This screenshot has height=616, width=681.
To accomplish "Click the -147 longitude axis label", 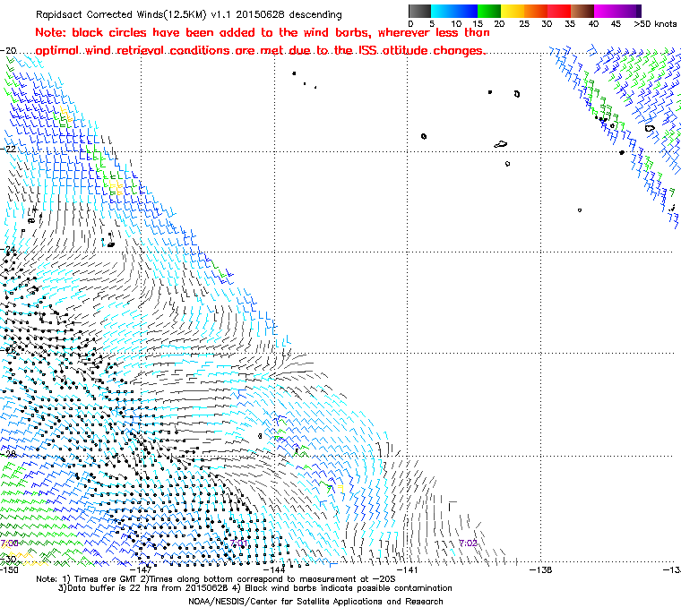I will click(142, 569).
